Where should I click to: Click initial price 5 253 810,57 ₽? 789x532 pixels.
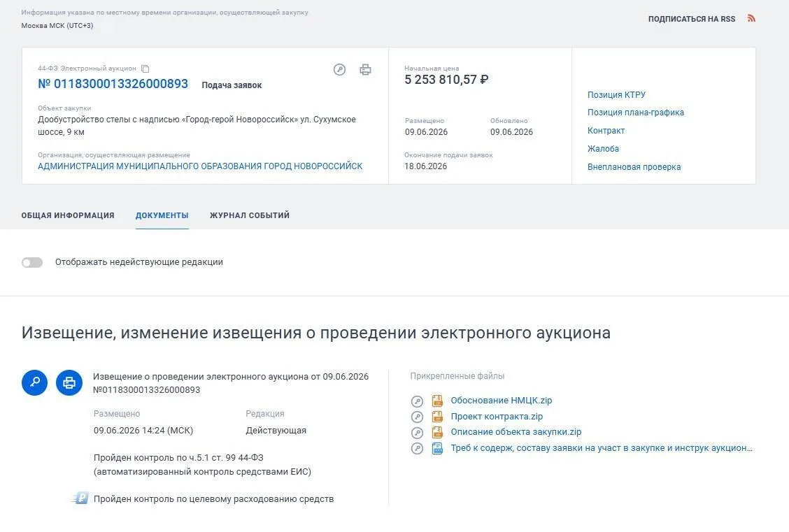(446, 80)
